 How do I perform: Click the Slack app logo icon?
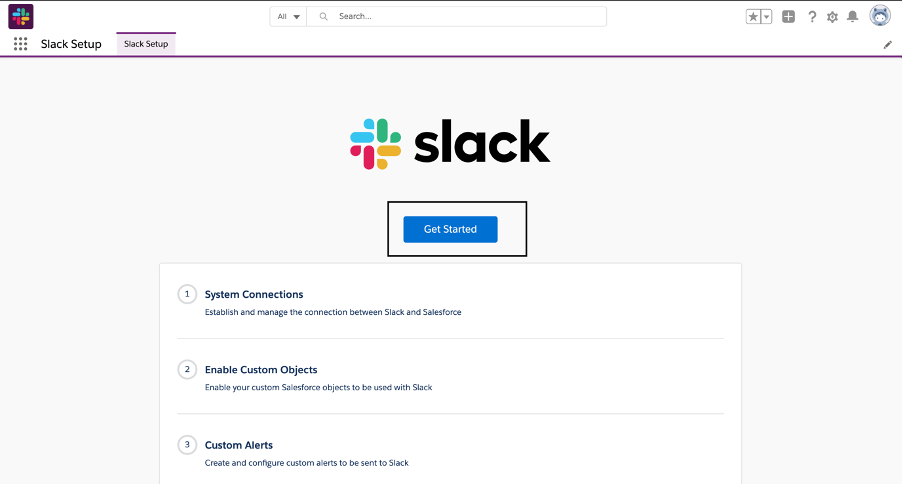(21, 16)
